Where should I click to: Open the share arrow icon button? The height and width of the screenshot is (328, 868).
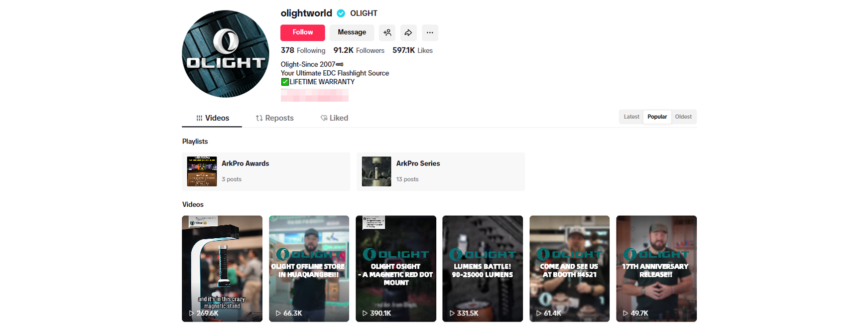(408, 33)
